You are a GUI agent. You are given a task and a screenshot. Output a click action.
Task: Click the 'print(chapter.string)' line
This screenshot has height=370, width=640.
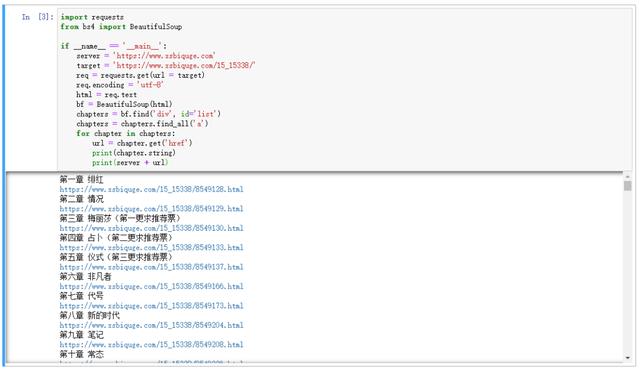click(134, 153)
